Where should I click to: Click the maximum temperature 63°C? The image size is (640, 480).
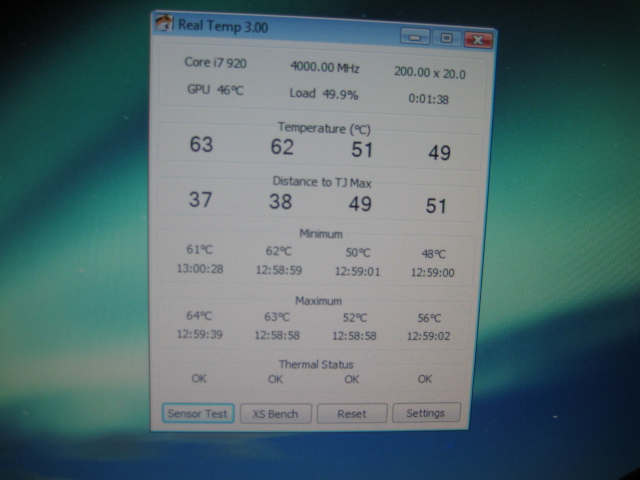(x=277, y=317)
